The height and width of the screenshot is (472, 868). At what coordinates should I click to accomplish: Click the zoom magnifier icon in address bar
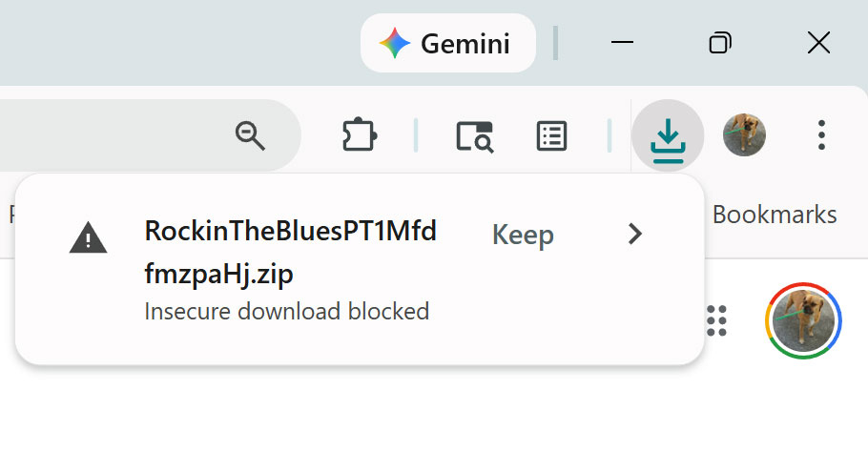point(250,135)
